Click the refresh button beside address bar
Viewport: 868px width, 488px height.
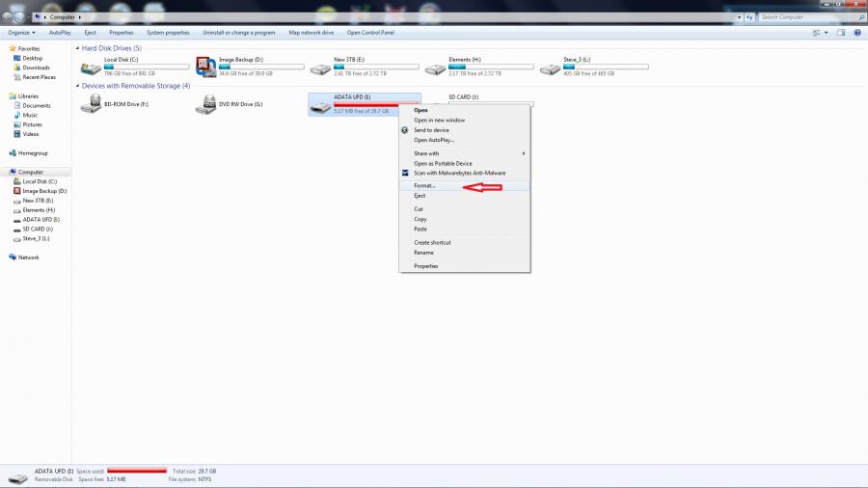pyautogui.click(x=749, y=17)
